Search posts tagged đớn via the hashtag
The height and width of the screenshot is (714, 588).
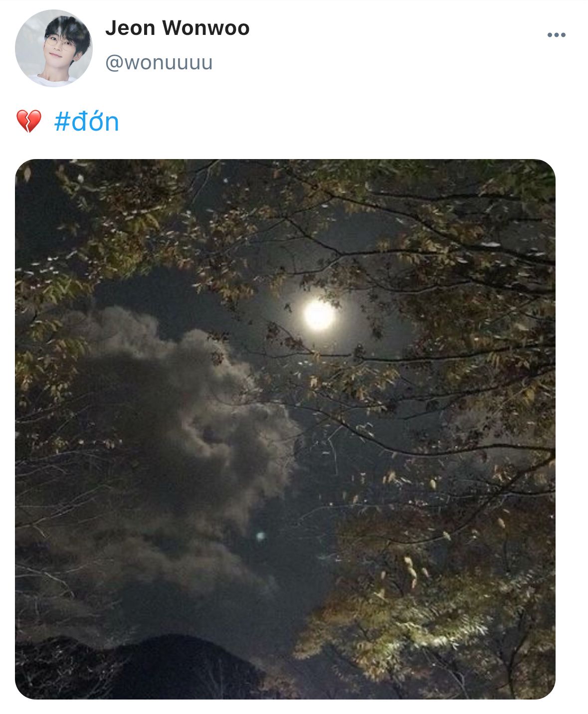point(86,122)
